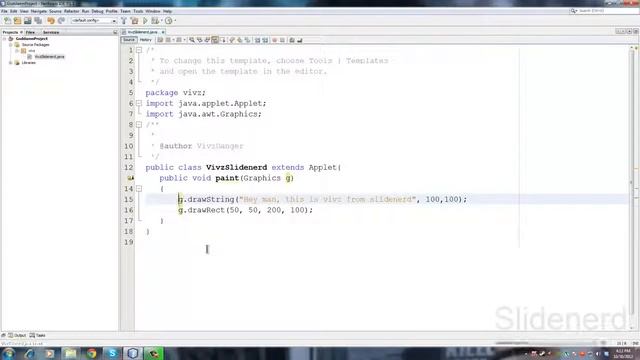Collapse the Source Packages tree node
Image resolution: width=640 pixels, height=360 pixels.
pyautogui.click(x=11, y=44)
